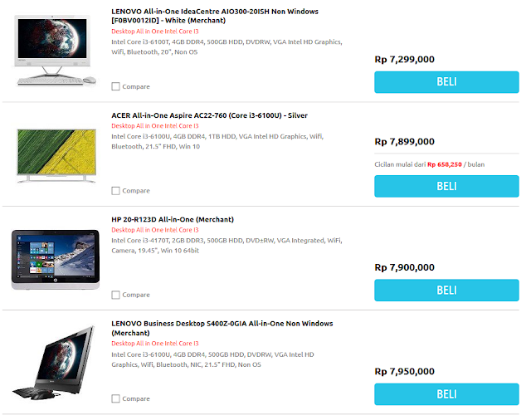This screenshot has height=420, width=531.
Task: Click the red category link under Acer title
Action: tap(155, 126)
